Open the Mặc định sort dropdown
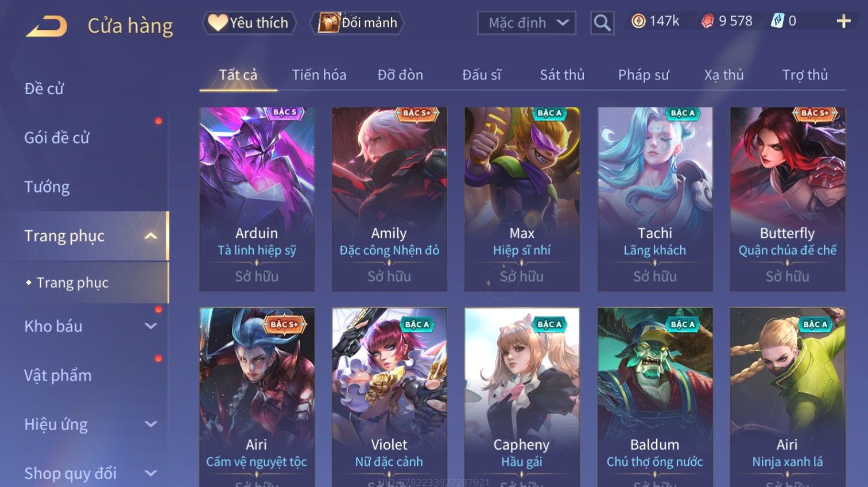The image size is (868, 487). (x=526, y=23)
